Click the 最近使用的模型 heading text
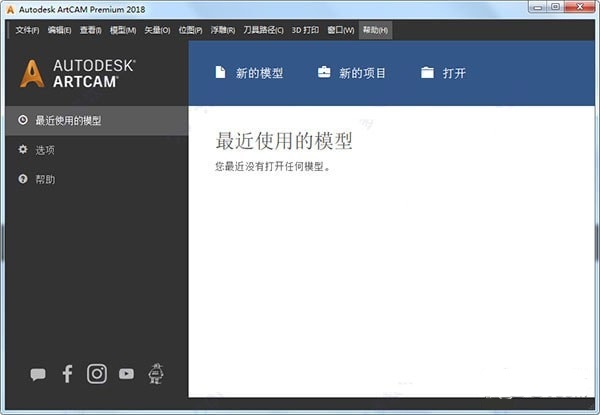600x415 pixels. [x=284, y=141]
